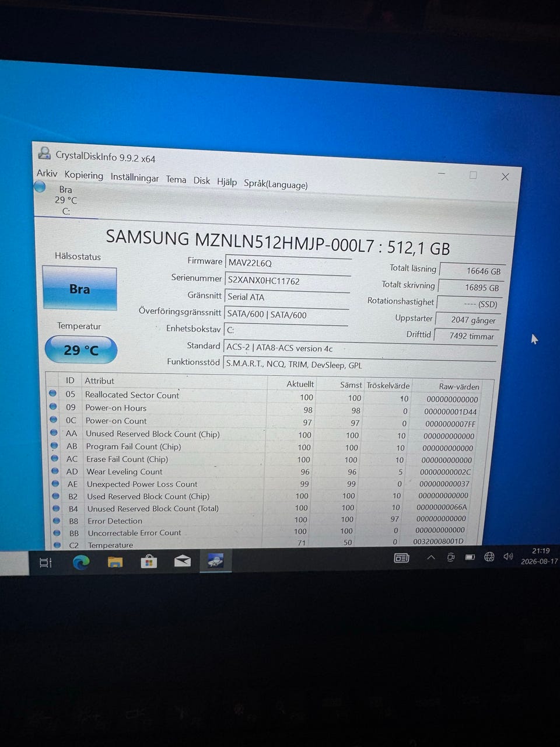The image size is (560, 747).
Task: Open the Arkiv menu
Action: point(47,173)
